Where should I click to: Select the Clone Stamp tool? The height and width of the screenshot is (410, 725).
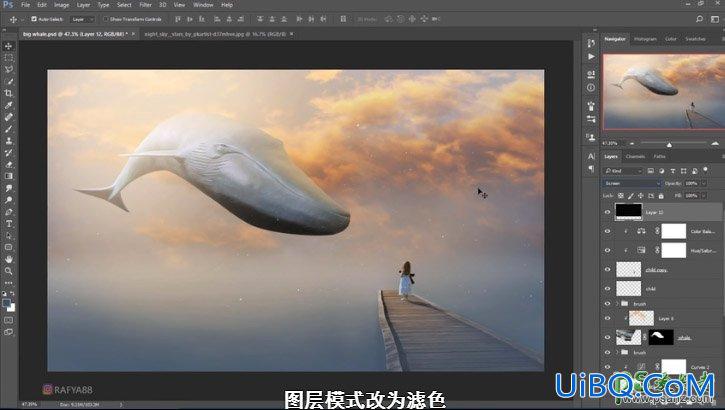click(x=8, y=141)
